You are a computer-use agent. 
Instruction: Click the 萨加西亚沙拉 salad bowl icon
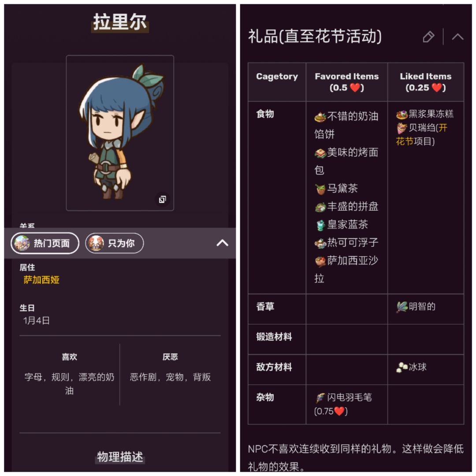coord(320,261)
